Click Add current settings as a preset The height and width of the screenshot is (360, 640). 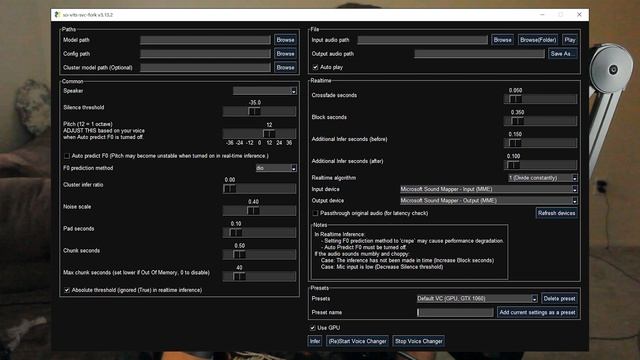[x=537, y=313]
